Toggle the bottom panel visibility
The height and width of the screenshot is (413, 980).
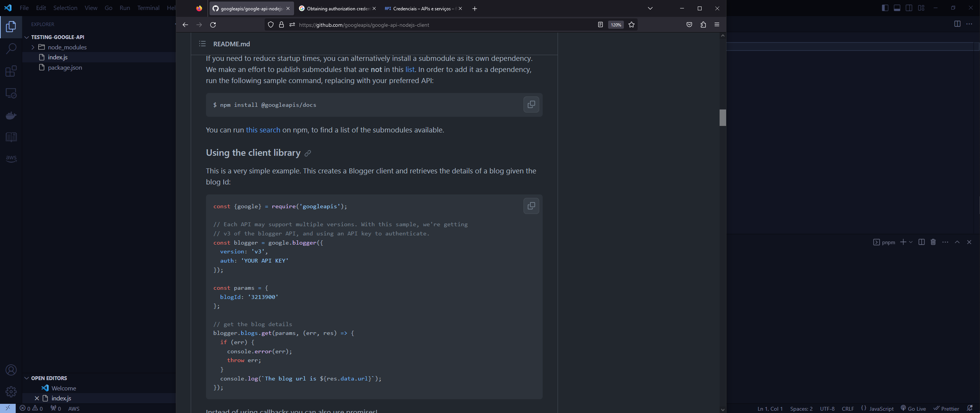pos(897,8)
